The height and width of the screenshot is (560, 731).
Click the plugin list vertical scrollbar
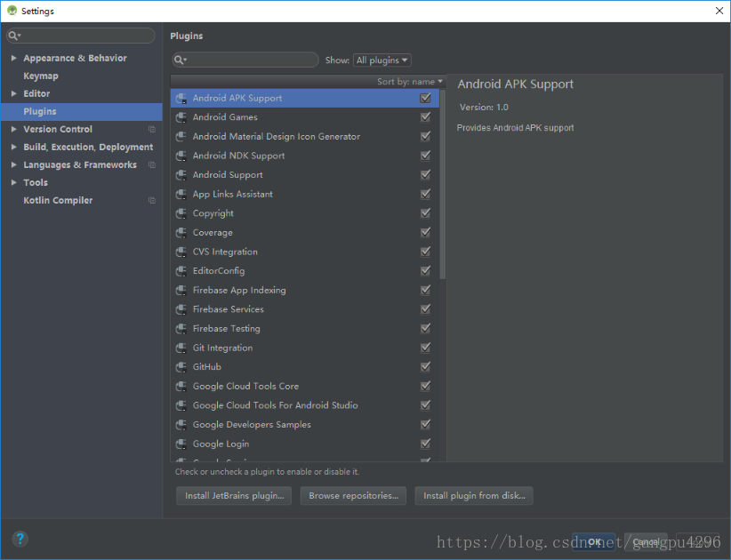(442, 184)
